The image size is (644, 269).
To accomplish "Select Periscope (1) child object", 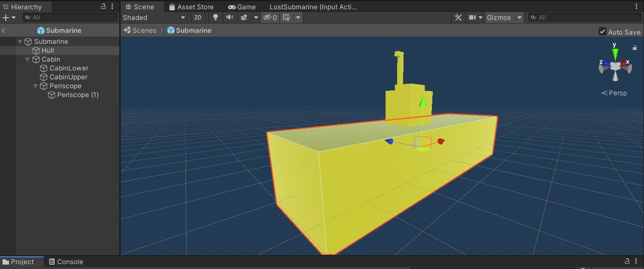I will (x=60, y=95).
